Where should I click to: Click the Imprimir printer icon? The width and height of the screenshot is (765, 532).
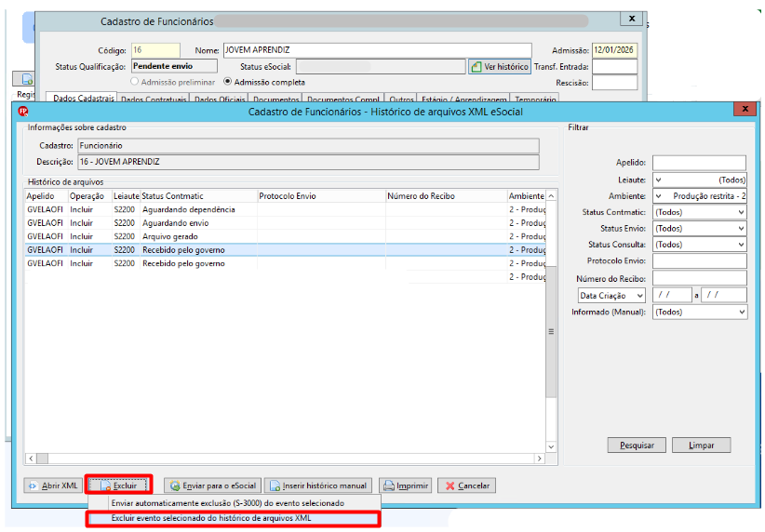(x=389, y=485)
